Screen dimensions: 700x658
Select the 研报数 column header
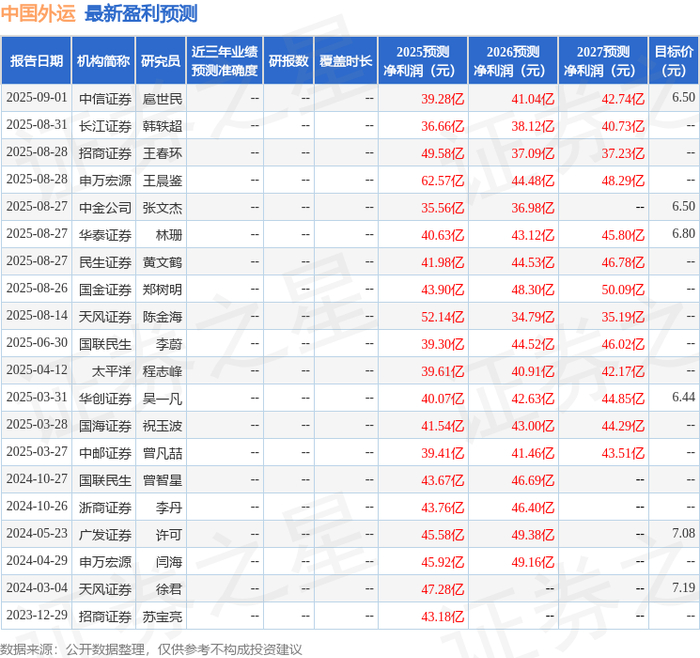(x=288, y=61)
